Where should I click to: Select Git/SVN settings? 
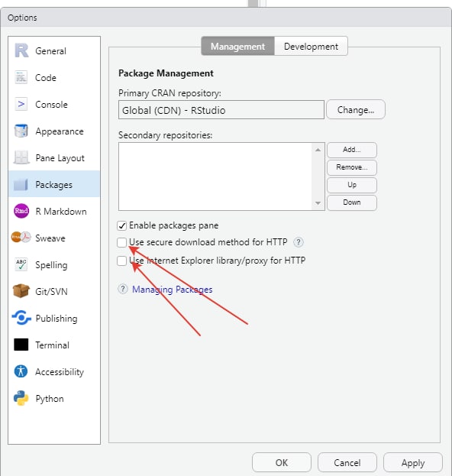click(54, 291)
